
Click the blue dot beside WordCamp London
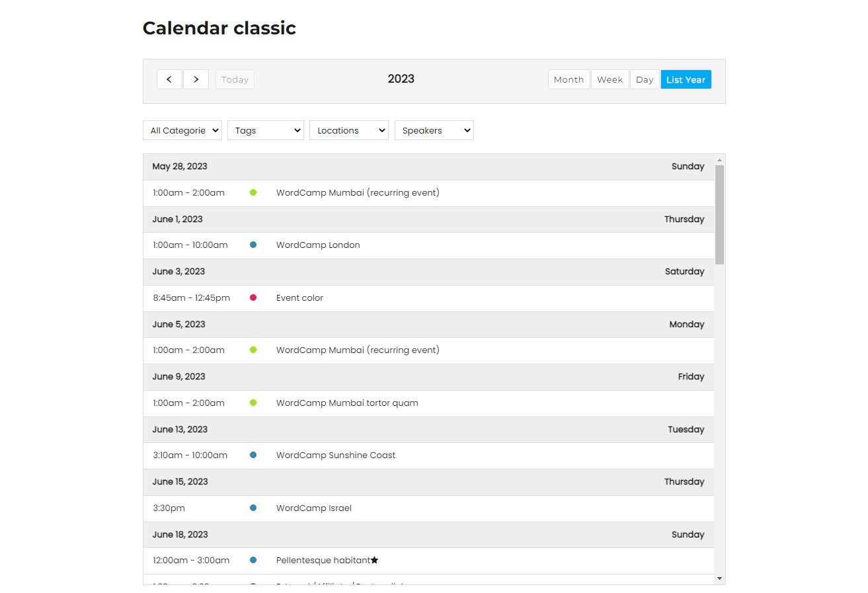tap(253, 245)
